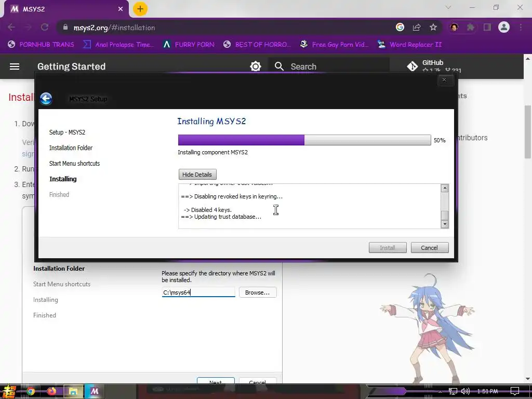
Task: Open Chrome from the taskbar
Action: click(31, 392)
